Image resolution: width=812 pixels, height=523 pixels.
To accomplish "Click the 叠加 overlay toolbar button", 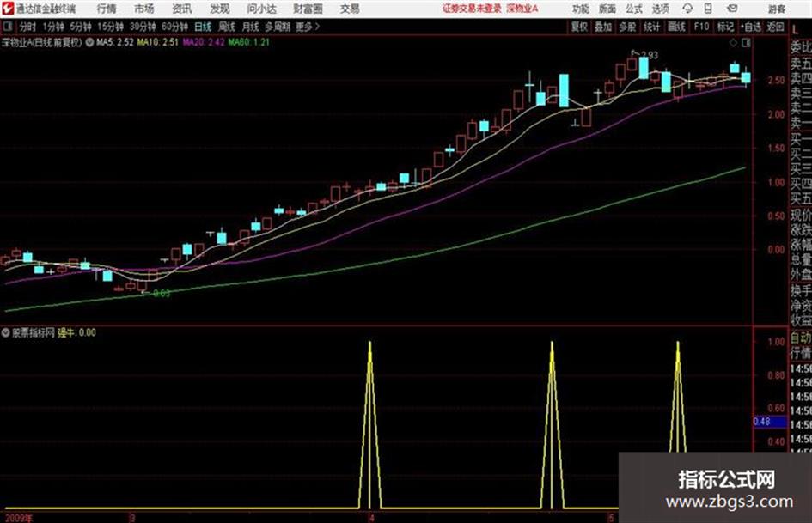I will point(603,27).
